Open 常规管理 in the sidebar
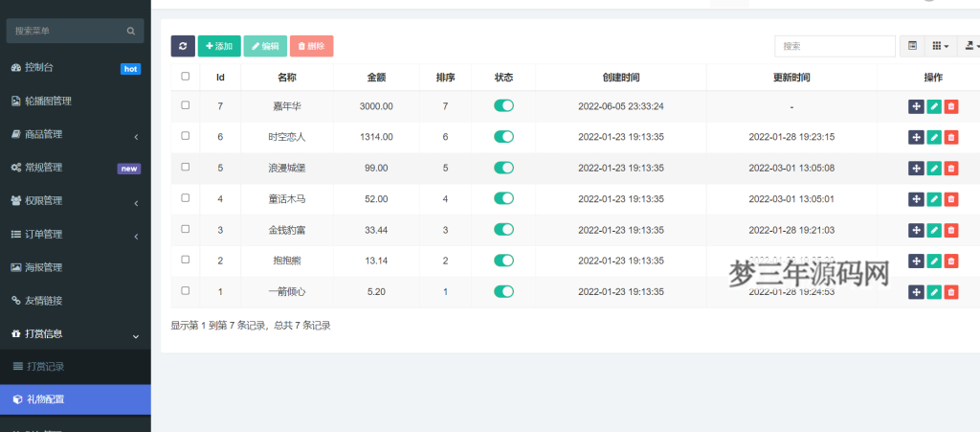The height and width of the screenshot is (432, 980). point(75,168)
